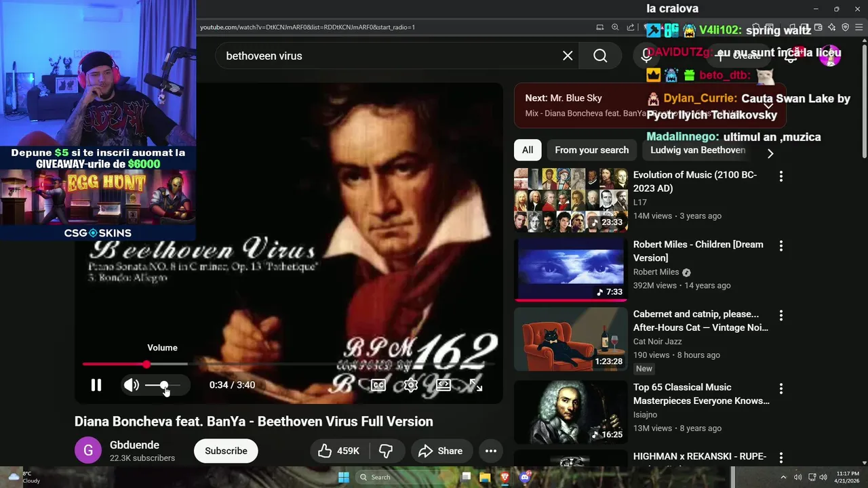Open more actions under the video
The width and height of the screenshot is (868, 488).
[491, 451]
